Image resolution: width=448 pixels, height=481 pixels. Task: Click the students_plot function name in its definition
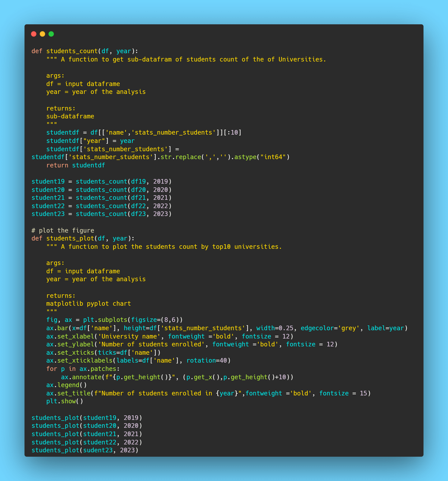pyautogui.click(x=70, y=239)
